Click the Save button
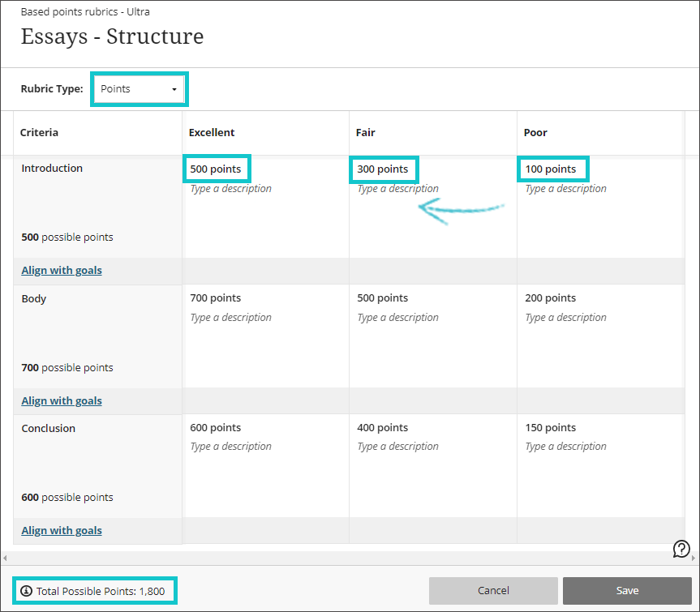Viewport: 700px width, 612px height. tap(627, 590)
